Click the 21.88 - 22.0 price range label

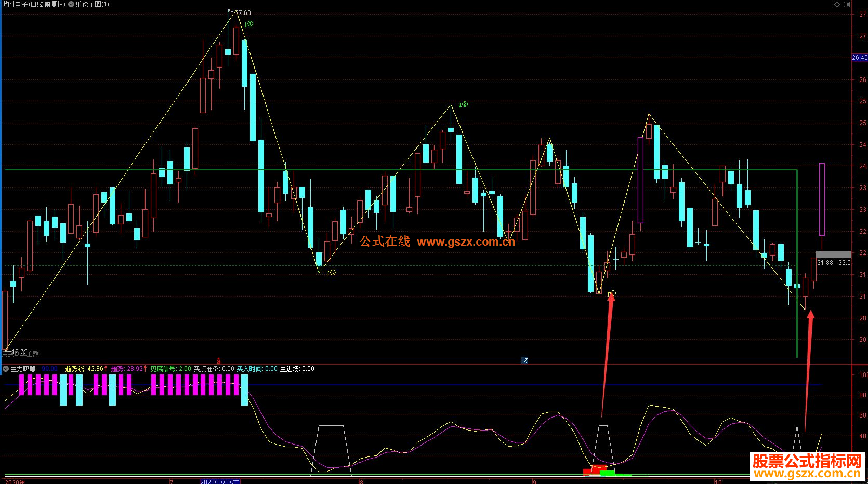click(834, 263)
